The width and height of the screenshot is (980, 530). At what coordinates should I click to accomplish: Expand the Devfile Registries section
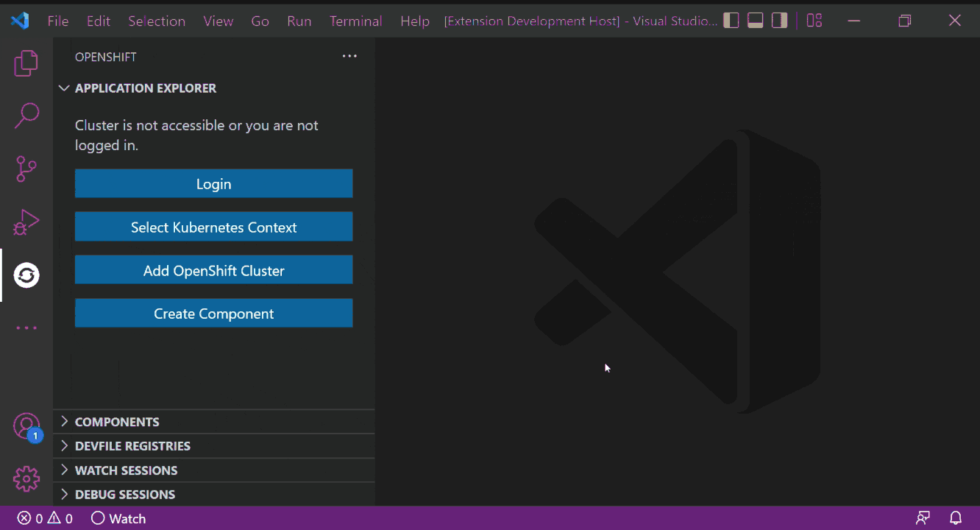tap(132, 446)
